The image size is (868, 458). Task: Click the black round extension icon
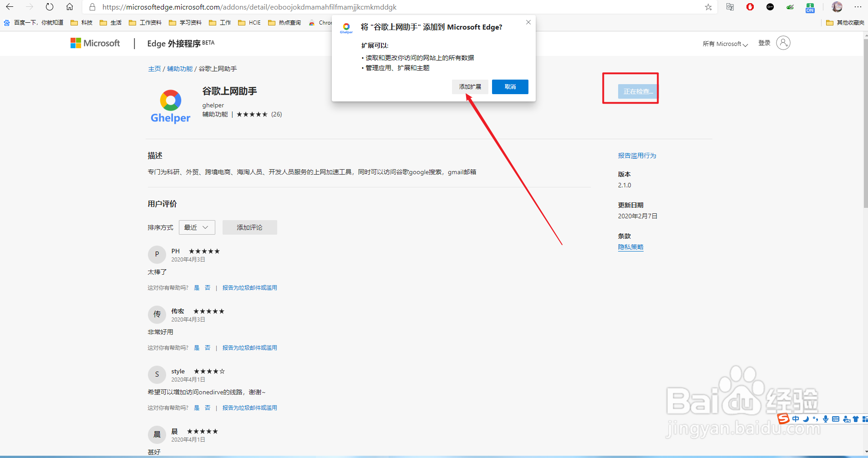[x=770, y=7]
